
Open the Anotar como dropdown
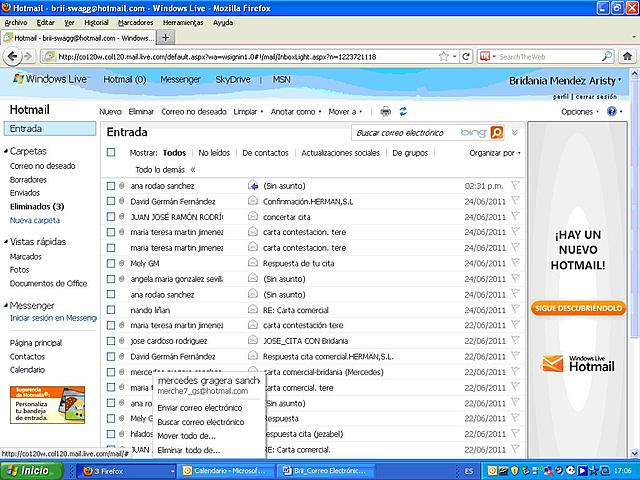point(296,111)
